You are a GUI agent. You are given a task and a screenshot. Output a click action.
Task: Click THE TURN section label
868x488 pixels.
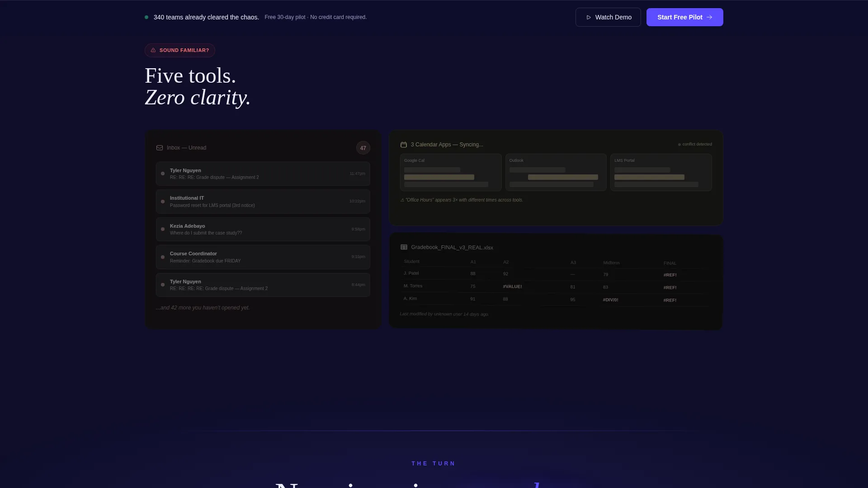pyautogui.click(x=434, y=464)
